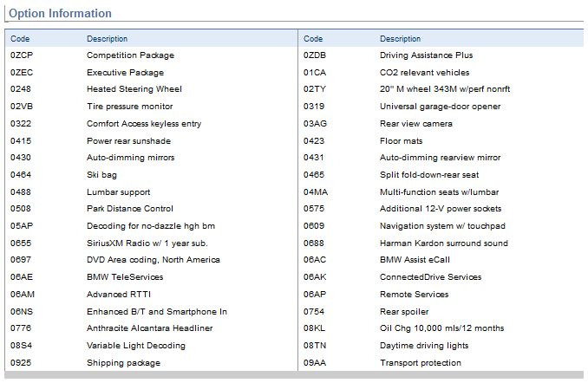Select Auto-dimming mirrors description

tap(130, 158)
